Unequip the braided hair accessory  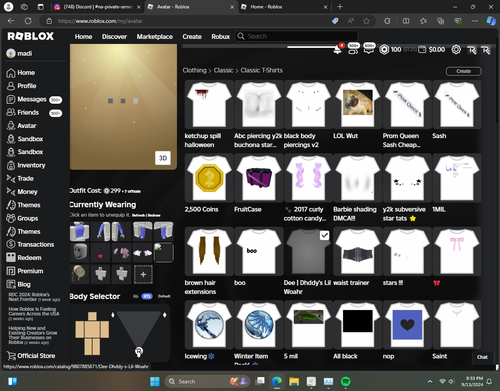(x=80, y=274)
